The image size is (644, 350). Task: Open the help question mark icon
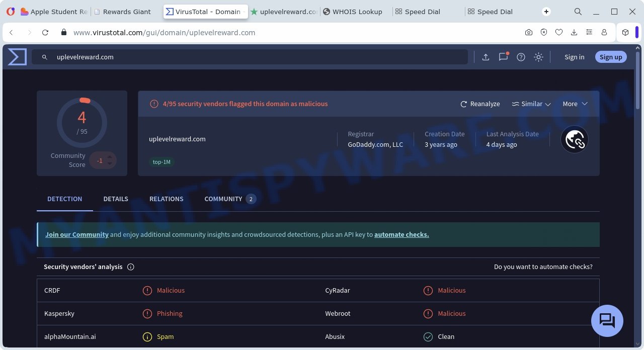point(521,57)
